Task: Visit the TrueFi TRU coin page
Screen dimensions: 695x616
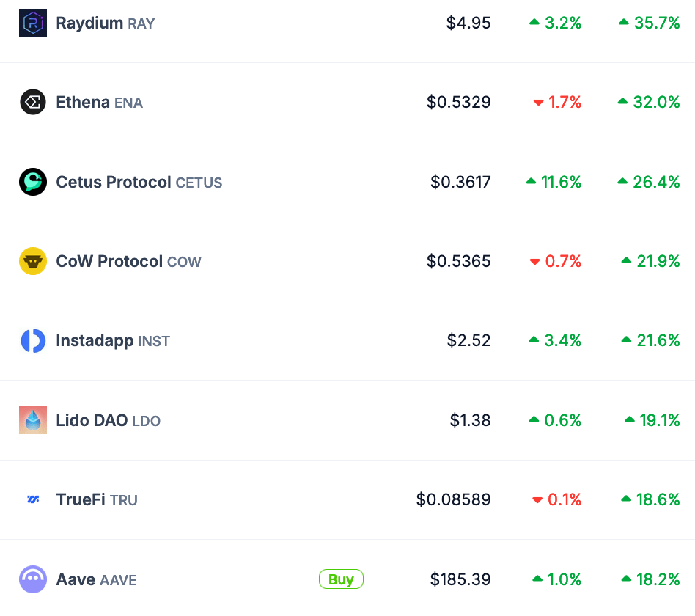Action: tap(97, 499)
